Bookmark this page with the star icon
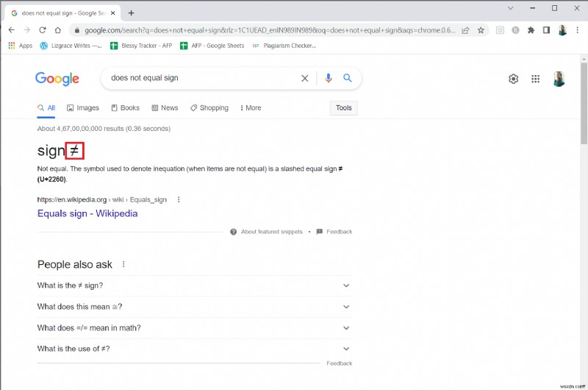The width and height of the screenshot is (588, 390). click(481, 30)
